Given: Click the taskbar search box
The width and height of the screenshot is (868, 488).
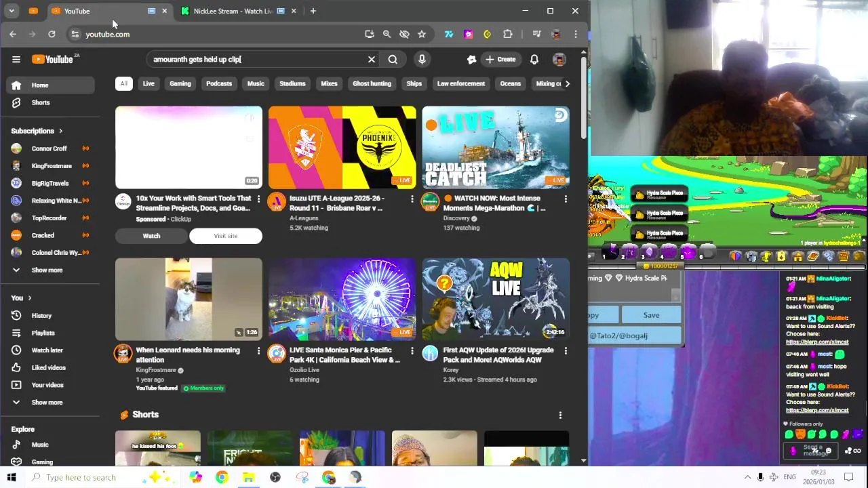Looking at the screenshot, I should coord(102,477).
